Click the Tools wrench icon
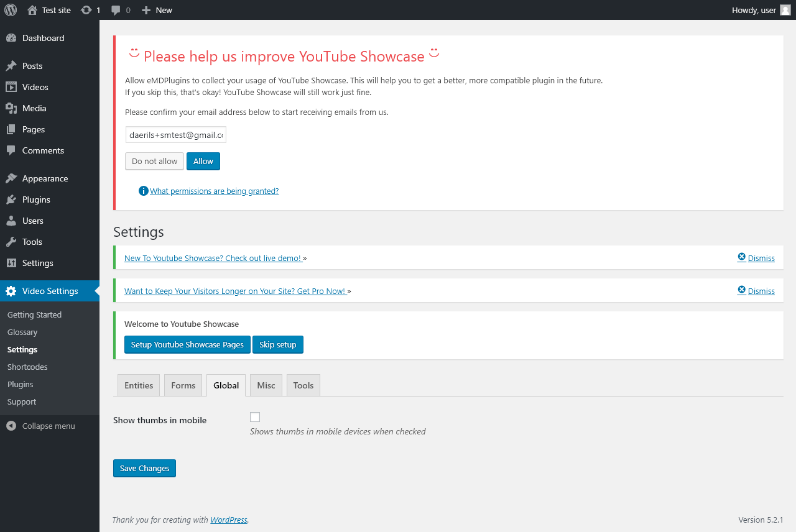Viewport: 796px width, 532px height. point(11,242)
